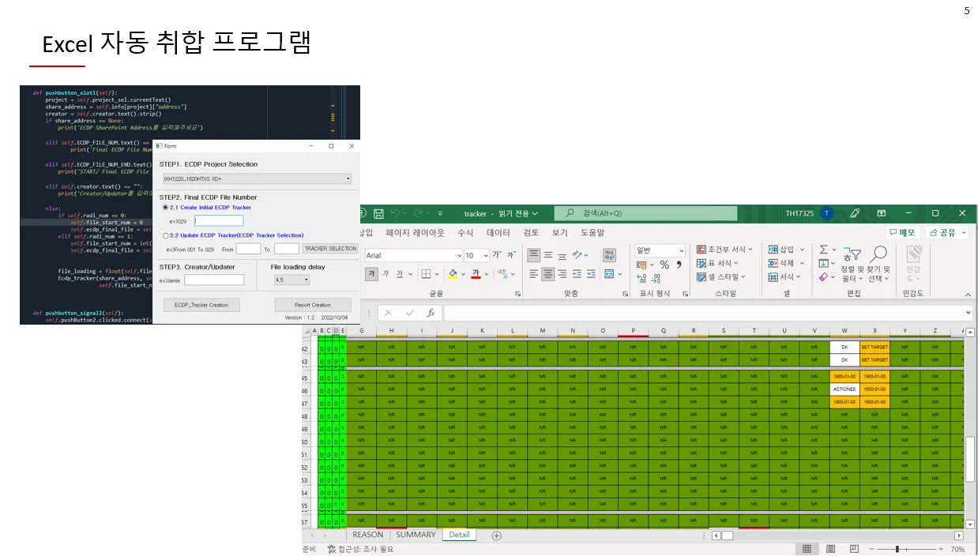Switch to REASON sheet tab

pos(368,535)
